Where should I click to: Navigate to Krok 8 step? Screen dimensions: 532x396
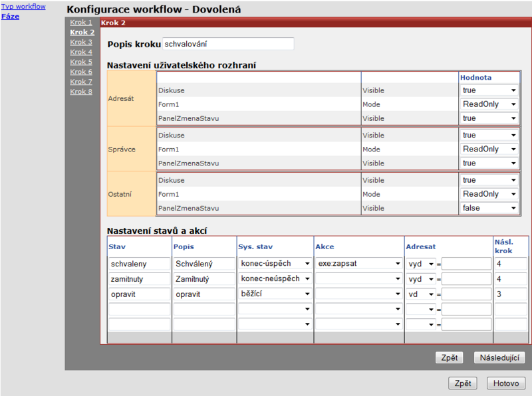click(81, 91)
